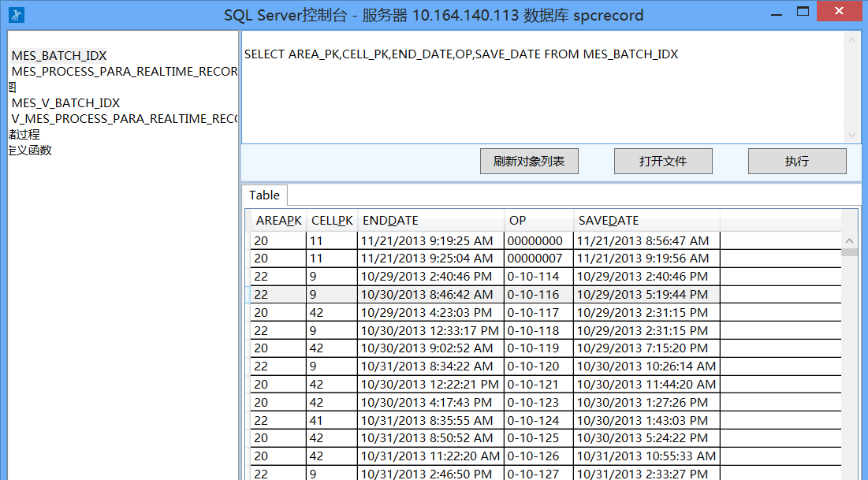
Task: Select the 过程 (stored procedures) node
Action: [24, 135]
